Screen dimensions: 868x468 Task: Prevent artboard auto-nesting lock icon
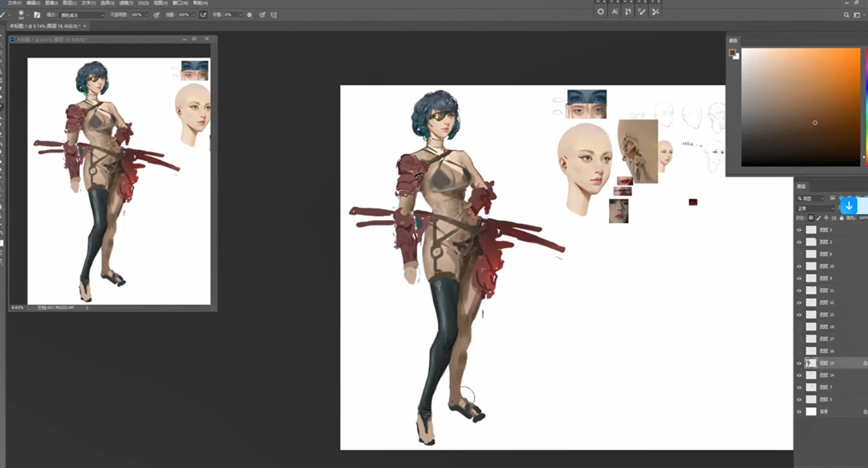834,218
